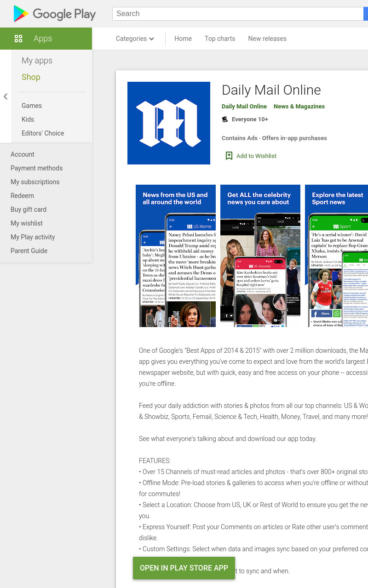Click the 'FEATURES:' heading text

[x=155, y=461]
